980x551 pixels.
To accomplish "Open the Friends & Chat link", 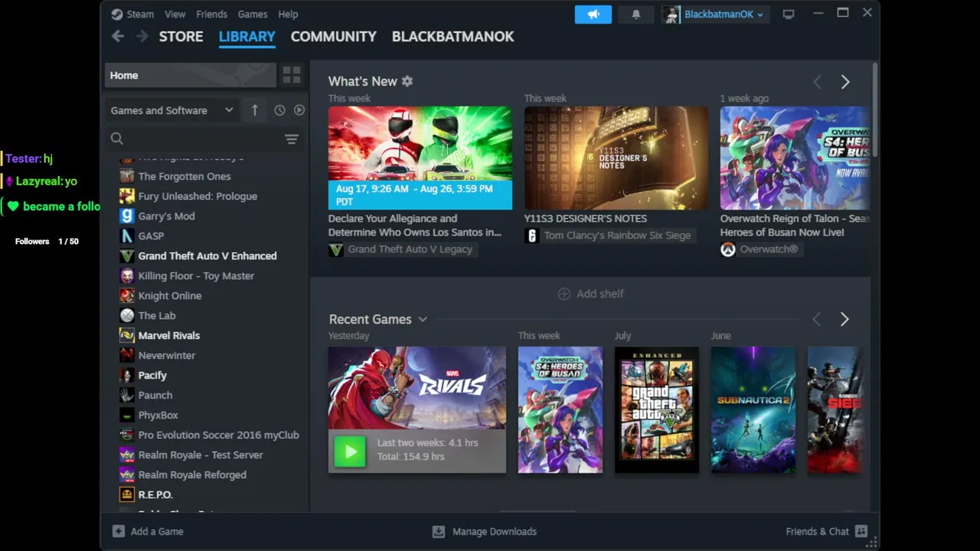I will click(x=817, y=531).
